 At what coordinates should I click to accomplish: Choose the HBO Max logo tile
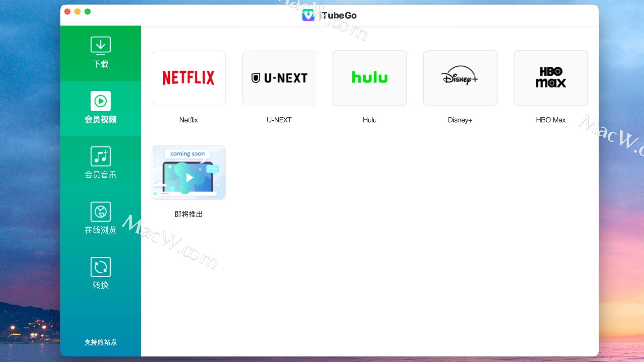tap(551, 78)
